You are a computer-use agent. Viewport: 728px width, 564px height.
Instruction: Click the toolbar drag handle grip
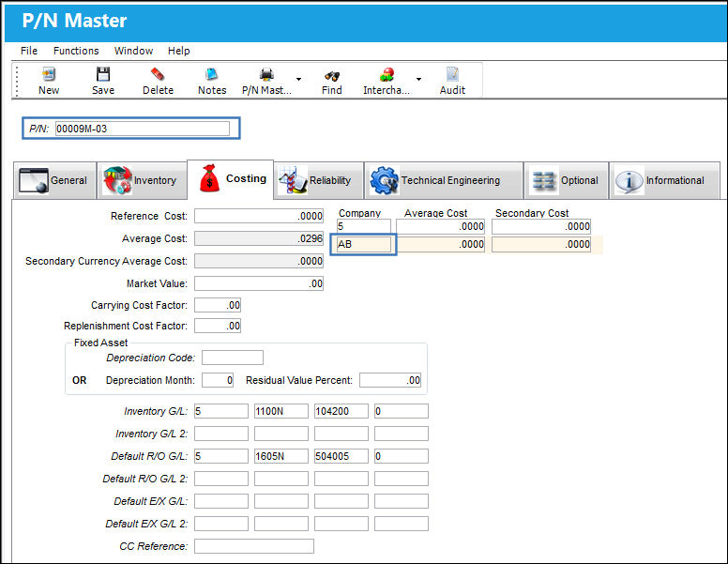[x=17, y=81]
